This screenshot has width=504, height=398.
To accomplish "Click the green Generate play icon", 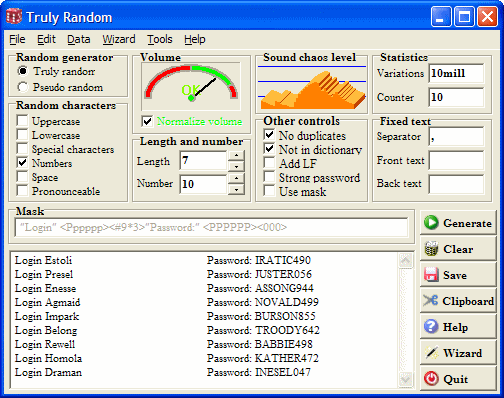I will tap(431, 223).
